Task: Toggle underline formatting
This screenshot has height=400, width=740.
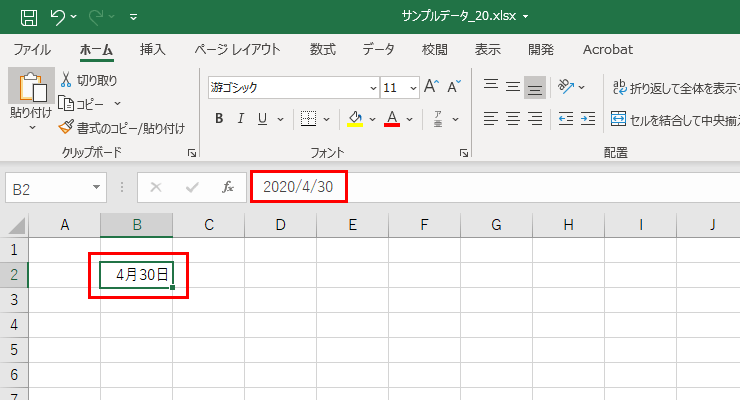Action: click(x=262, y=118)
